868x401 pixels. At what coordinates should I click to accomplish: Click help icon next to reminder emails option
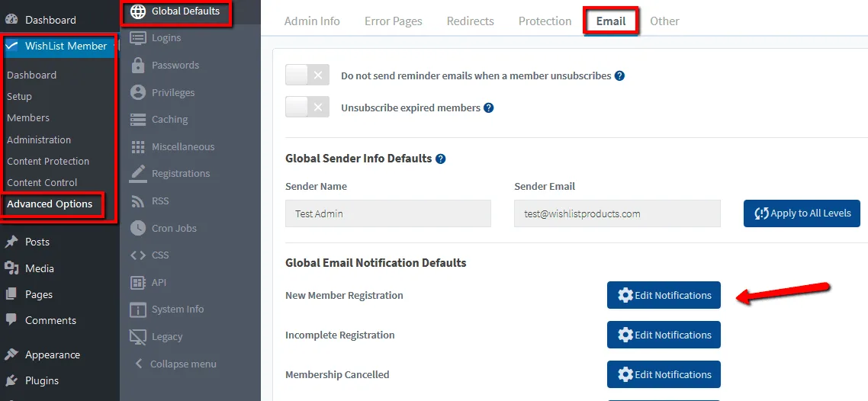(620, 75)
